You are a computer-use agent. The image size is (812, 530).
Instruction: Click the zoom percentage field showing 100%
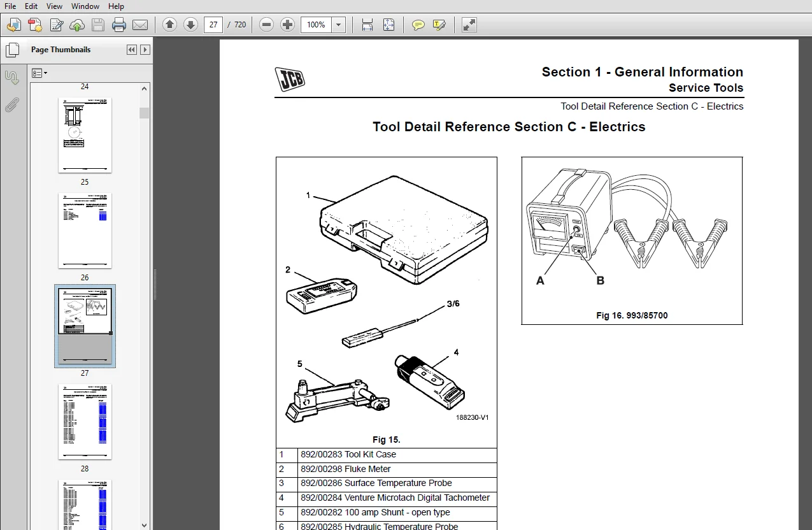click(x=317, y=25)
